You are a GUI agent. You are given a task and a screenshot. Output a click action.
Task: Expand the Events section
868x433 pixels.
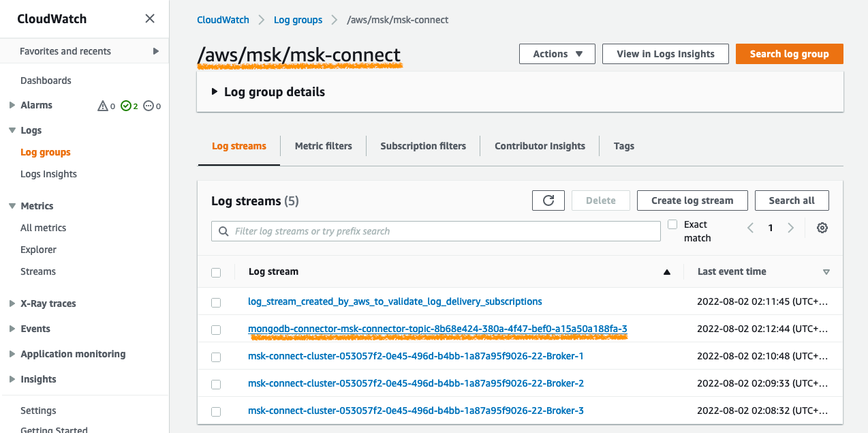tap(12, 329)
